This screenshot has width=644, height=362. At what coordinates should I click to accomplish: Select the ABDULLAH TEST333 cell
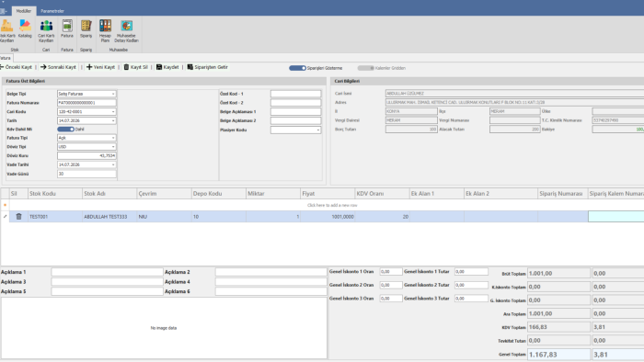(109, 217)
